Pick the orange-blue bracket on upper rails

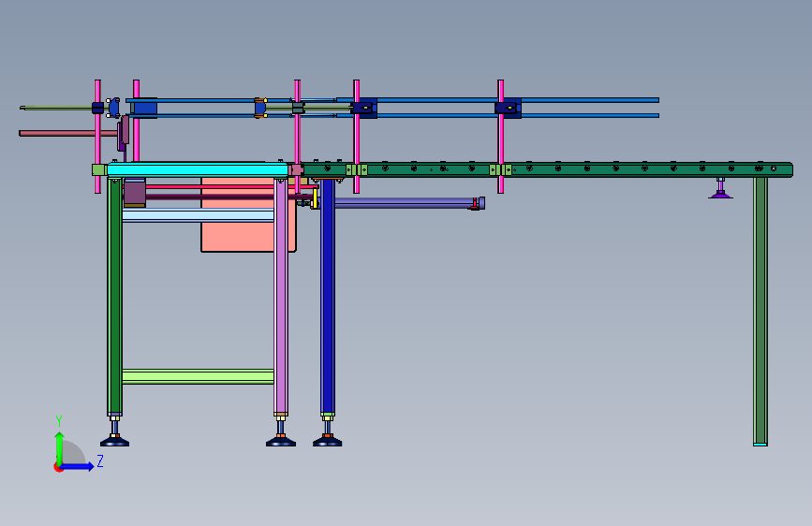click(x=260, y=108)
